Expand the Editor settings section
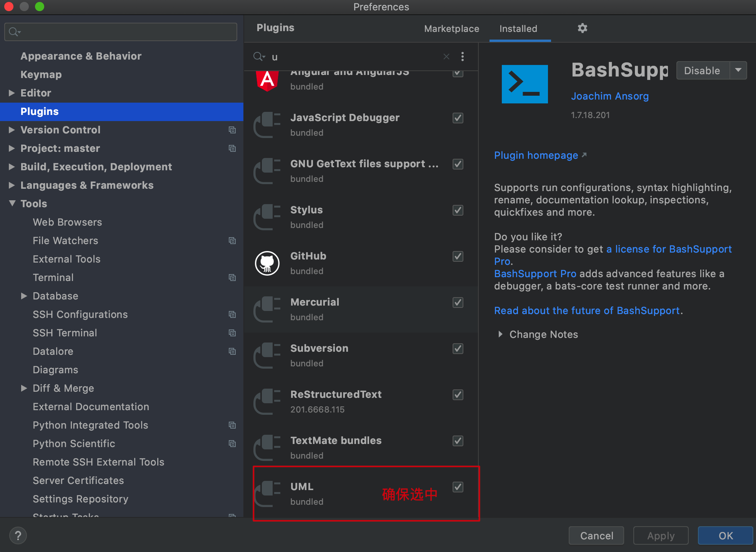756x552 pixels. pos(12,93)
